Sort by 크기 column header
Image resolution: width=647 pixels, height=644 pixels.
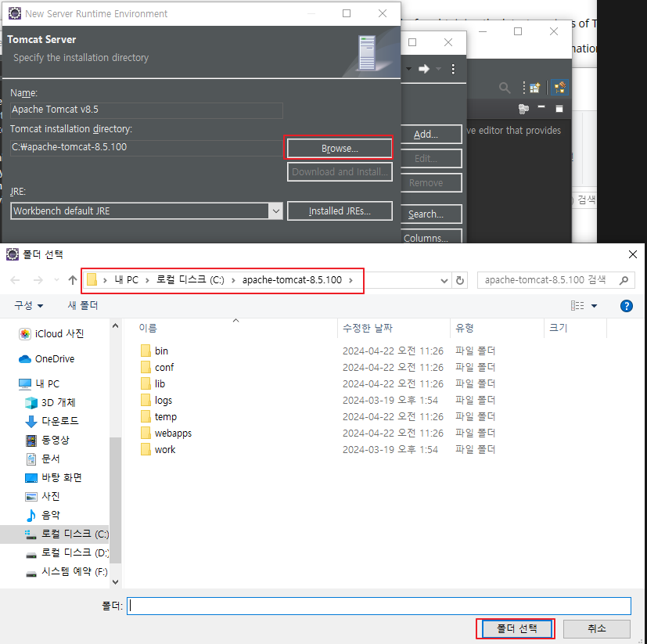559,328
